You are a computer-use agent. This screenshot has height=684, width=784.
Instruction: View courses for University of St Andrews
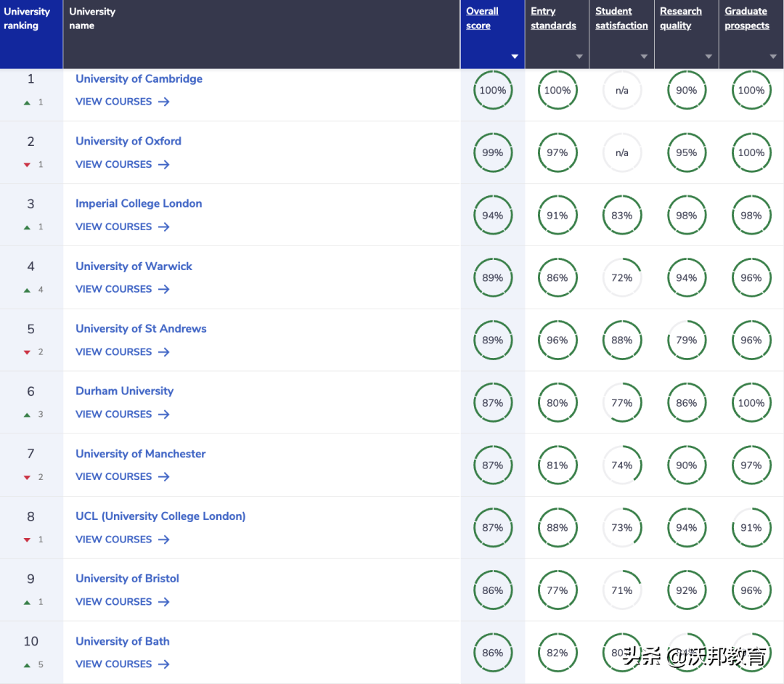point(123,352)
